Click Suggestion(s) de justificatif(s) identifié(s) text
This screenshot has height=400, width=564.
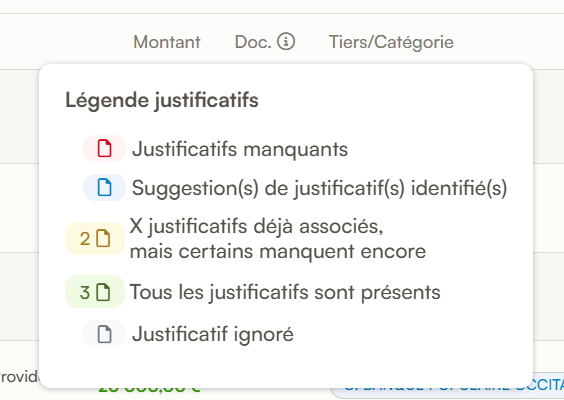coord(319,188)
